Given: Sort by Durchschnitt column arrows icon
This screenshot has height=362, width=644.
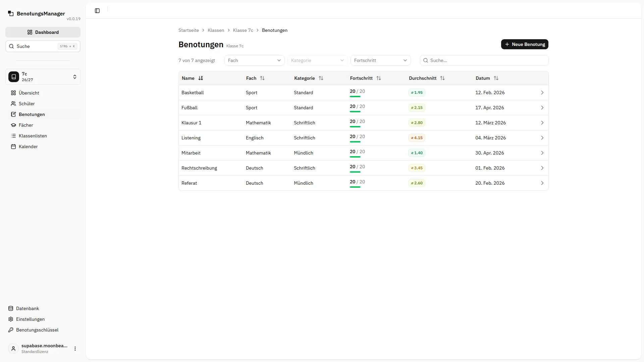Looking at the screenshot, I should [442, 78].
